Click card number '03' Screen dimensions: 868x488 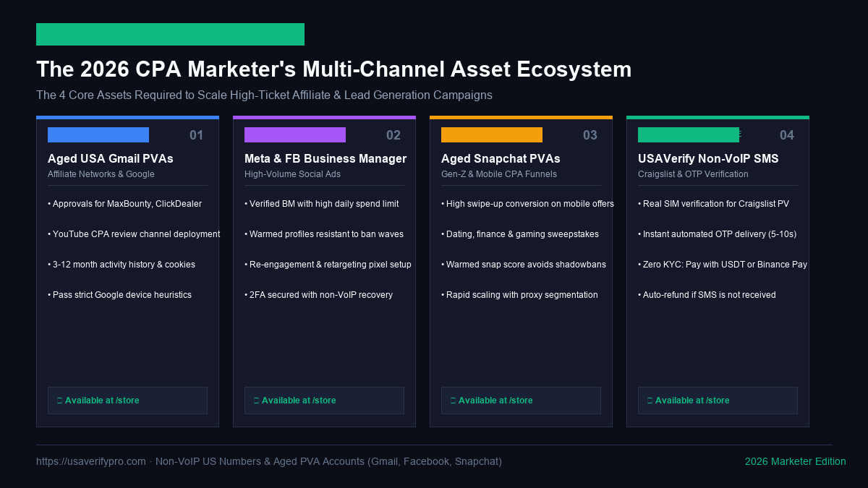(590, 135)
